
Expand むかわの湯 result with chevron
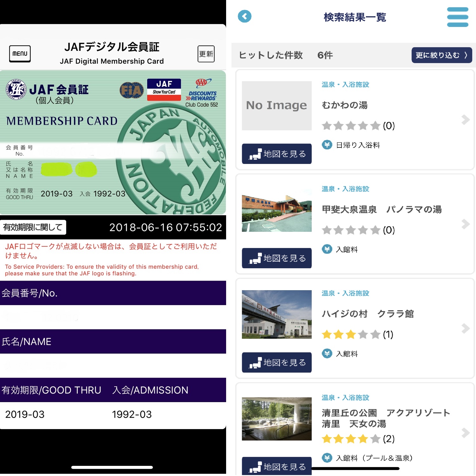[465, 120]
